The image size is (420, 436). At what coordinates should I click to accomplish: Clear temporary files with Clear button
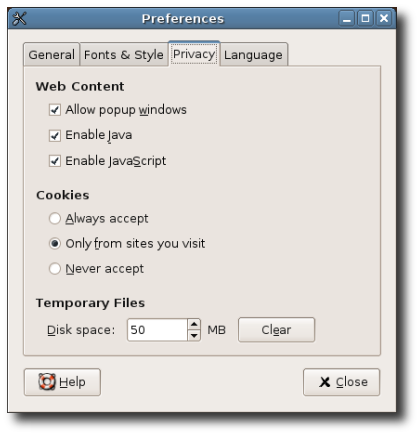coord(276,330)
